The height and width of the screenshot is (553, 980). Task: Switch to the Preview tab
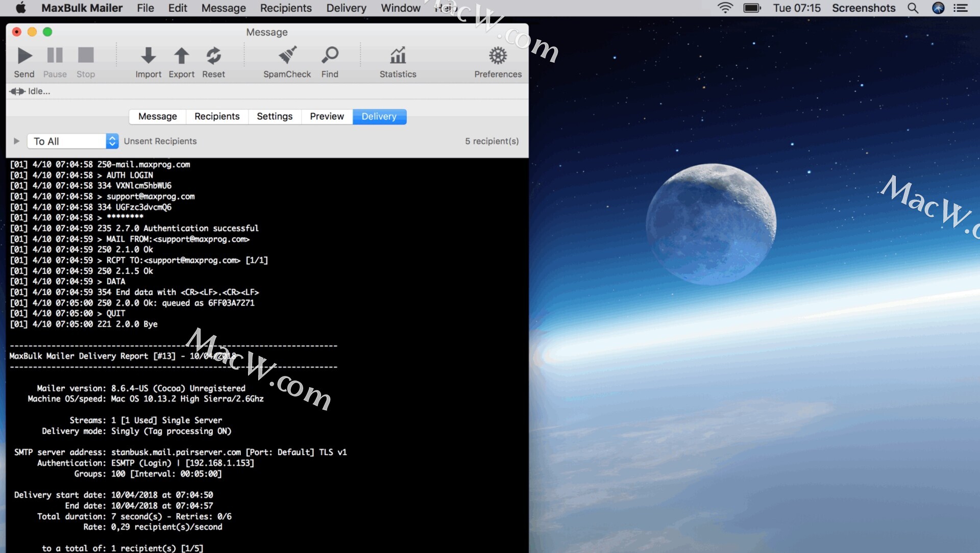point(327,116)
